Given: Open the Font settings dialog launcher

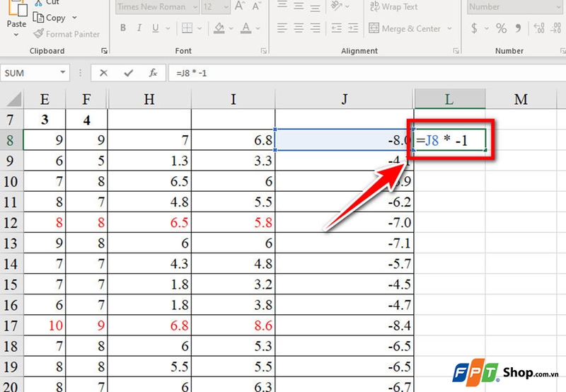Looking at the screenshot, I should 264,51.
